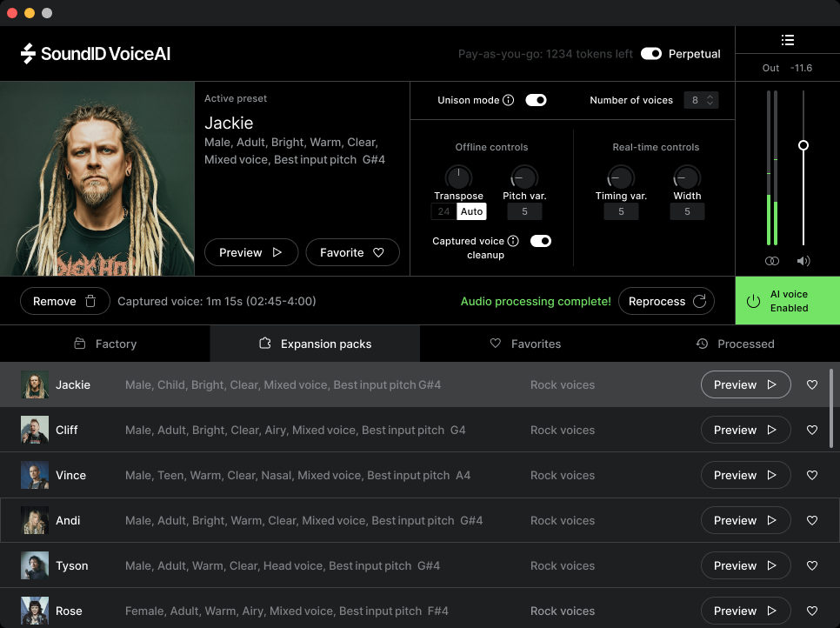The height and width of the screenshot is (628, 840).
Task: Open the Number of voices stepper
Action: [x=702, y=99]
